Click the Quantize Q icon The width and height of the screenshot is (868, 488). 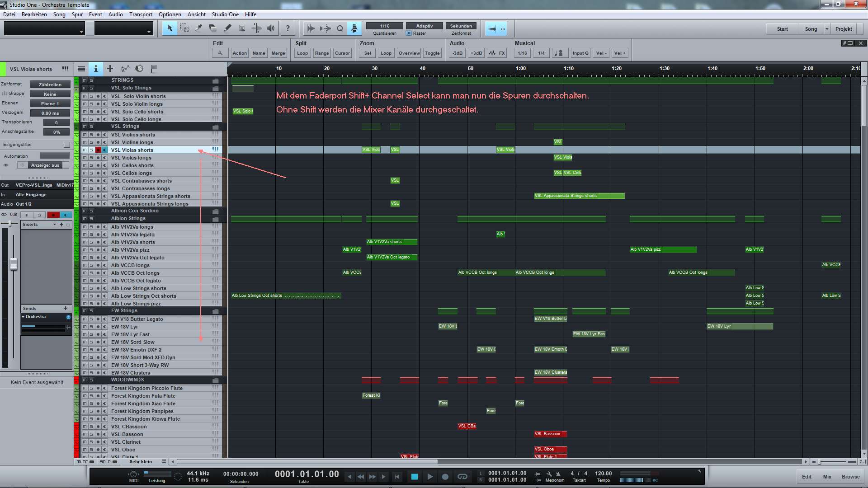340,28
